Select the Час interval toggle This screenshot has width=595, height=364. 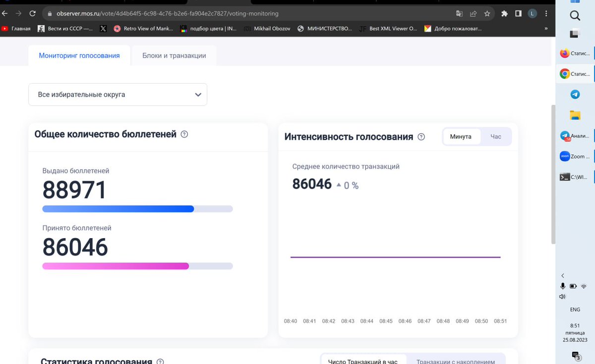pyautogui.click(x=496, y=137)
